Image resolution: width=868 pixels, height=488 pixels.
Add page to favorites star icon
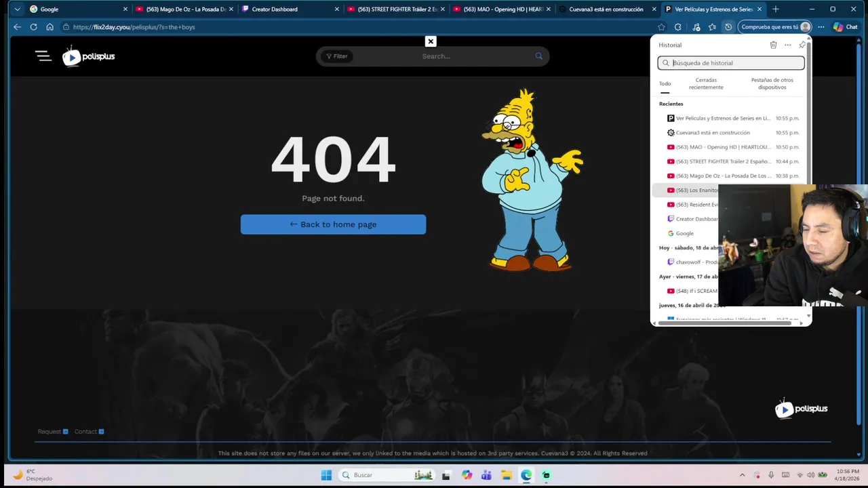coord(661,27)
